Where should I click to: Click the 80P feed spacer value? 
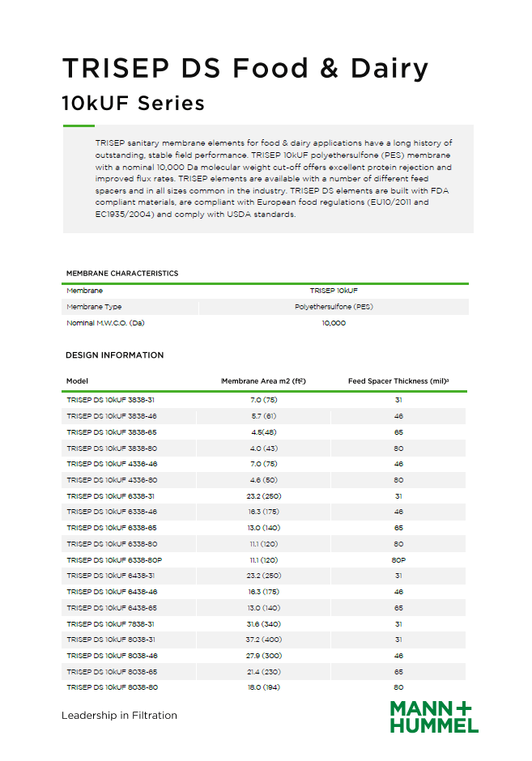tap(398, 560)
